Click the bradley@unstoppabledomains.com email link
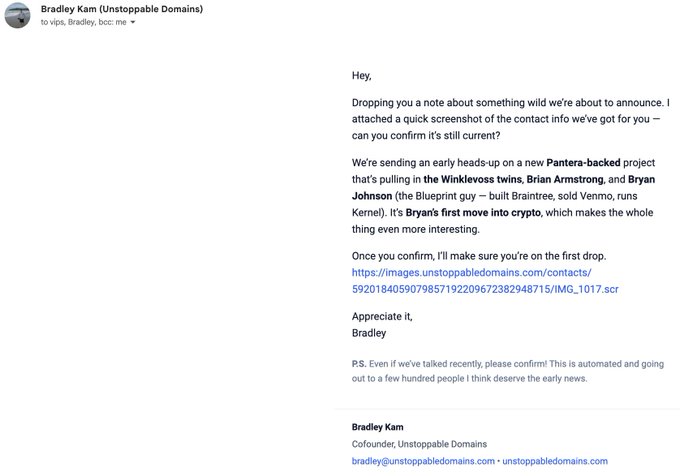 coord(423,461)
